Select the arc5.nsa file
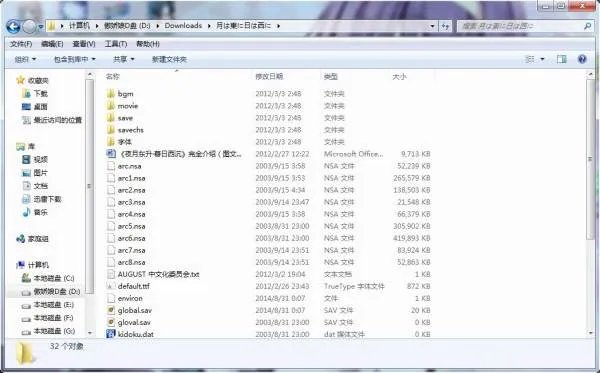 (131, 226)
